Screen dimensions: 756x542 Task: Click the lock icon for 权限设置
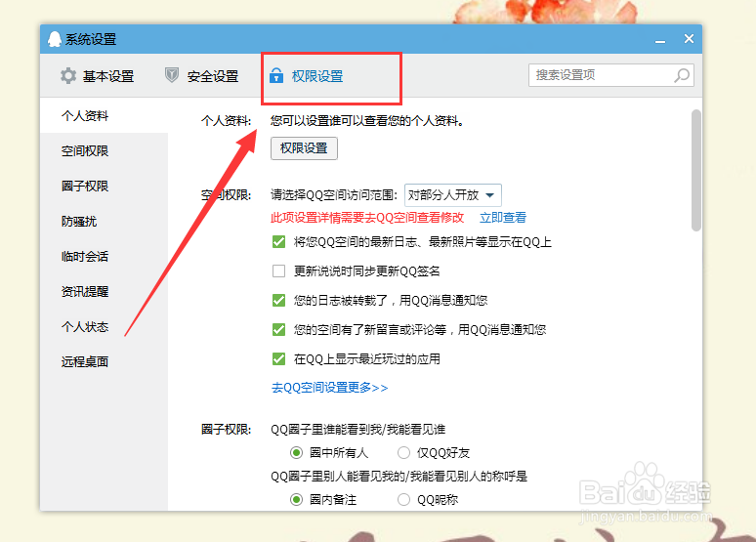[x=276, y=75]
